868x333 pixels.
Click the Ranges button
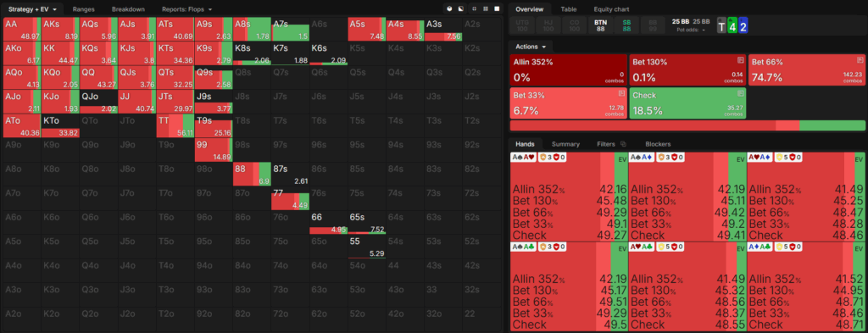click(x=84, y=8)
